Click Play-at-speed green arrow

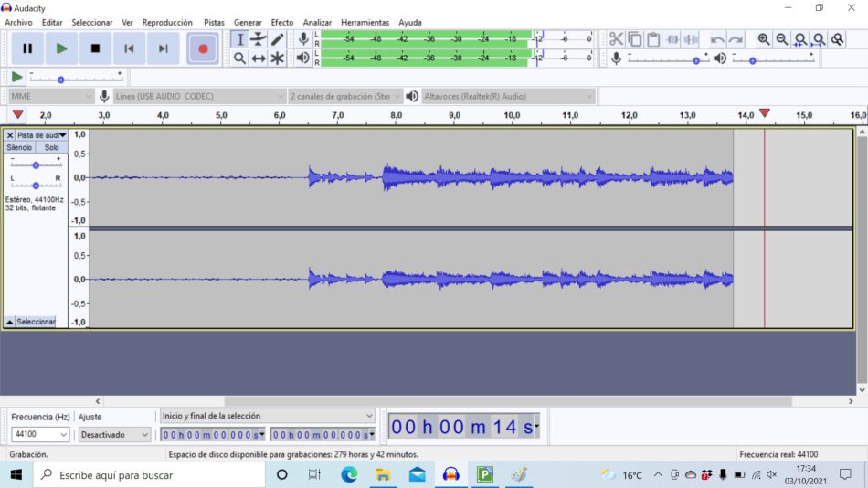(16, 77)
